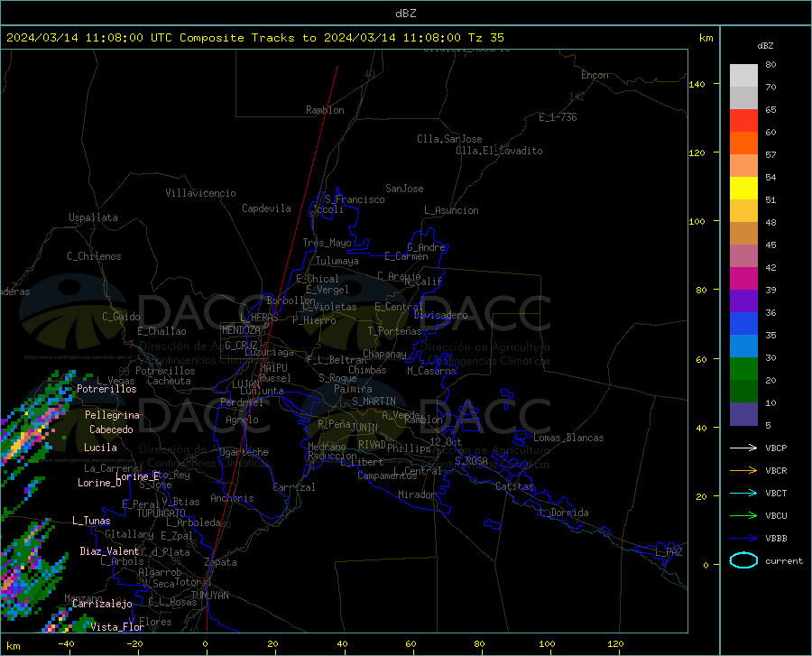Click the pink L_Tunas station label
The height and width of the screenshot is (656, 812).
(x=91, y=521)
